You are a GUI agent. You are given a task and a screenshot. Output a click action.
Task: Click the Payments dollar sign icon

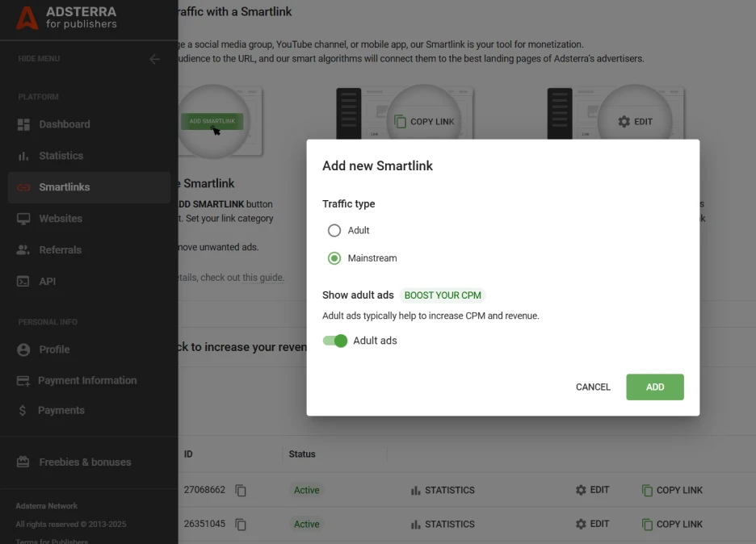(x=22, y=410)
